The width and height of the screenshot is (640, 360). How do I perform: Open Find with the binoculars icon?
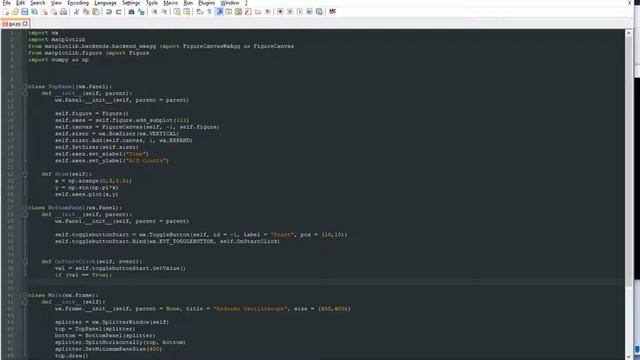[131, 12]
